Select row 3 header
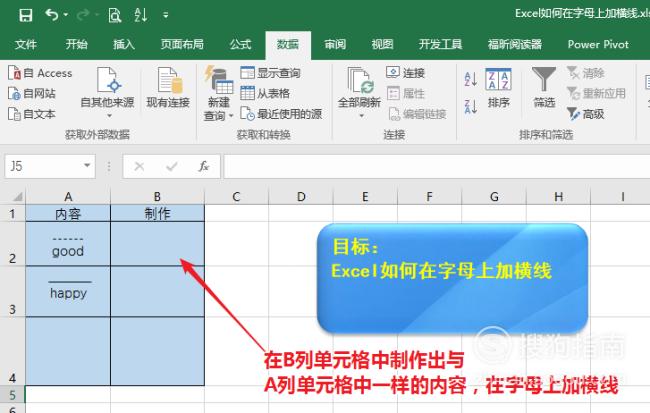 (12, 292)
